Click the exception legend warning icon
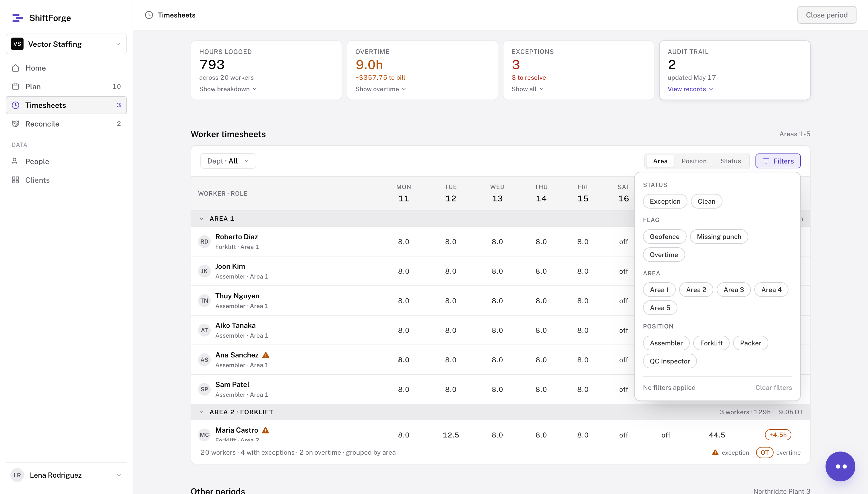Image resolution: width=868 pixels, height=494 pixels. [715, 452]
